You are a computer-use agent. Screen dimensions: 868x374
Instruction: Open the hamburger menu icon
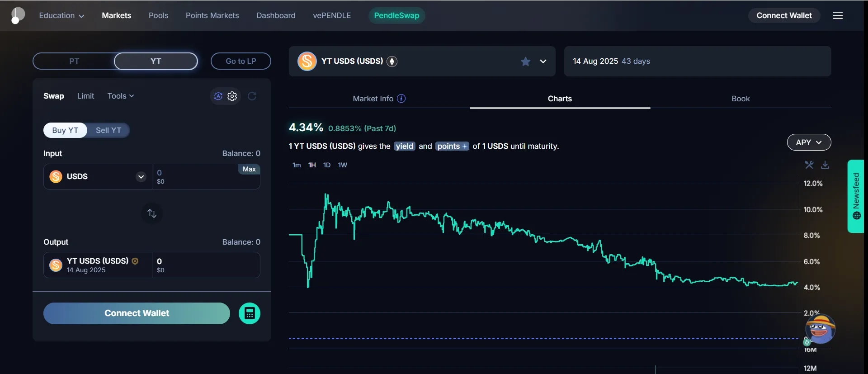(x=838, y=15)
